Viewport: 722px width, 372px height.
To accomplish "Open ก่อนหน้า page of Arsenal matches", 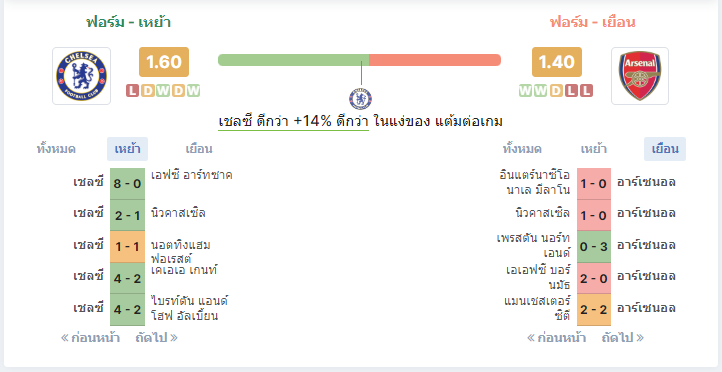I will [557, 338].
